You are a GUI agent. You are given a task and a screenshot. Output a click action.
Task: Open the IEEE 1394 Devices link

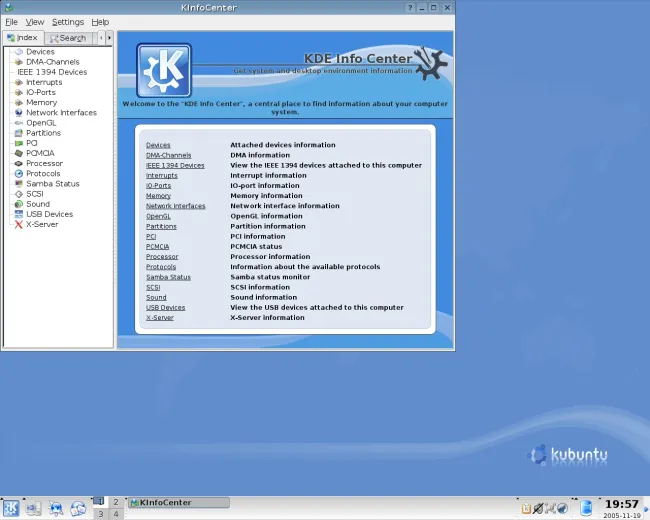[175, 165]
